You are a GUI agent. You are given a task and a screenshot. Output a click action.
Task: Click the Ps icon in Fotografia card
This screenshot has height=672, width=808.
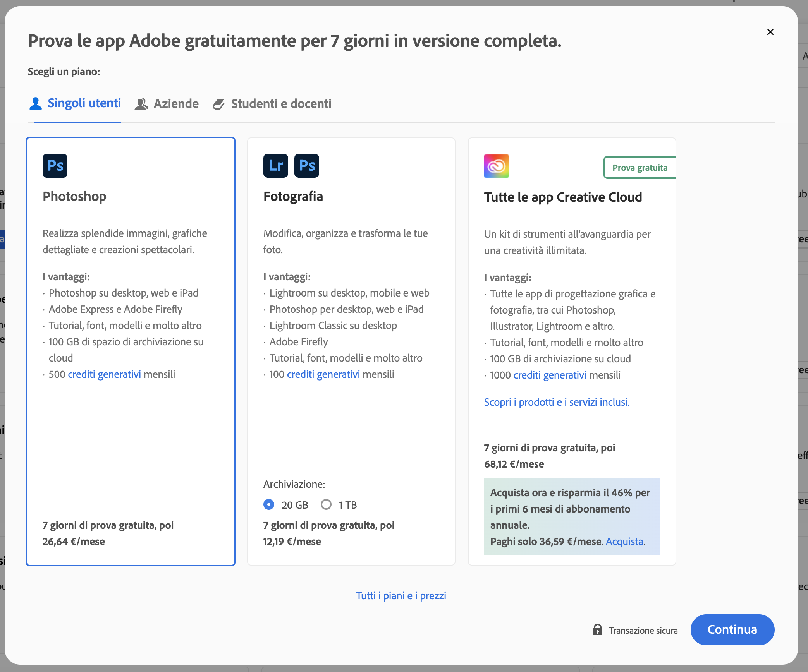click(306, 166)
